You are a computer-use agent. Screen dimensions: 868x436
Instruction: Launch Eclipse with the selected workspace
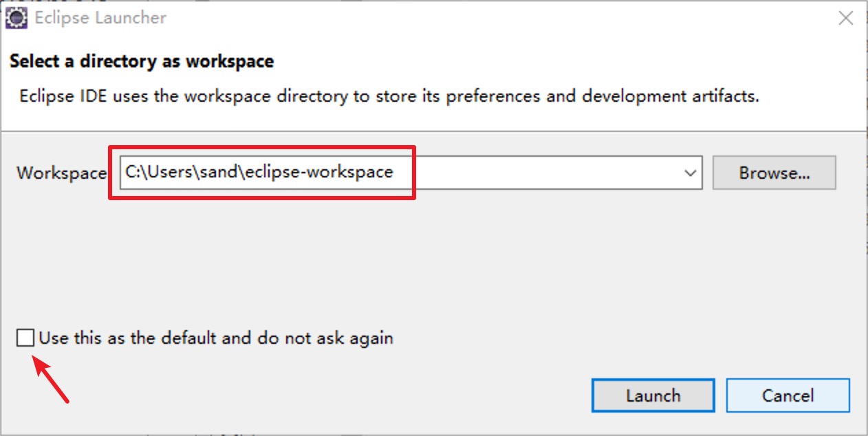pos(653,395)
